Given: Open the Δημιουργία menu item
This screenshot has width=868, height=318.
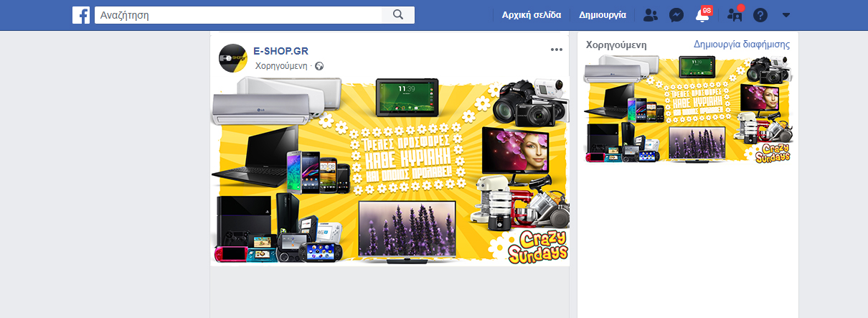Looking at the screenshot, I should 603,15.
